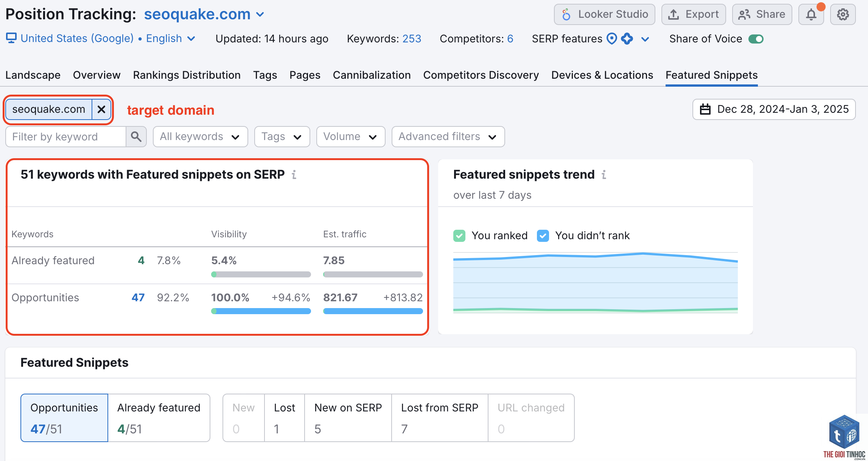Image resolution: width=868 pixels, height=461 pixels.
Task: Open the settings gear icon
Action: (843, 14)
